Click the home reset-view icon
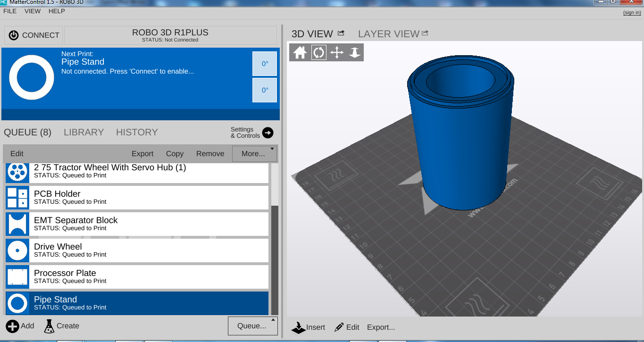The image size is (644, 342). (x=300, y=52)
